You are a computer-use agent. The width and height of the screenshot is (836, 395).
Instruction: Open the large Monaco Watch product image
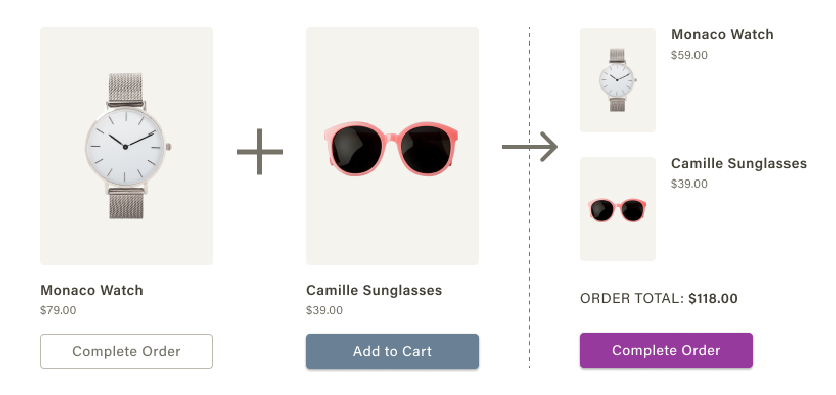click(126, 146)
